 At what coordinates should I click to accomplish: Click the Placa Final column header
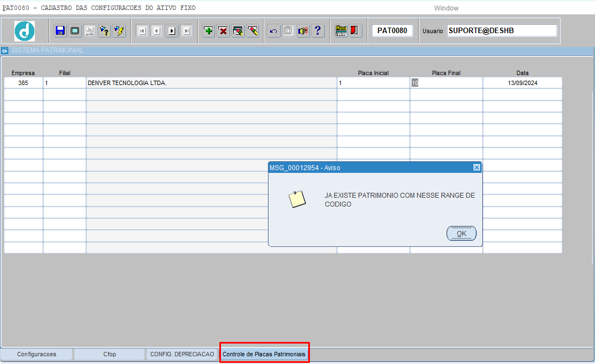(x=446, y=73)
